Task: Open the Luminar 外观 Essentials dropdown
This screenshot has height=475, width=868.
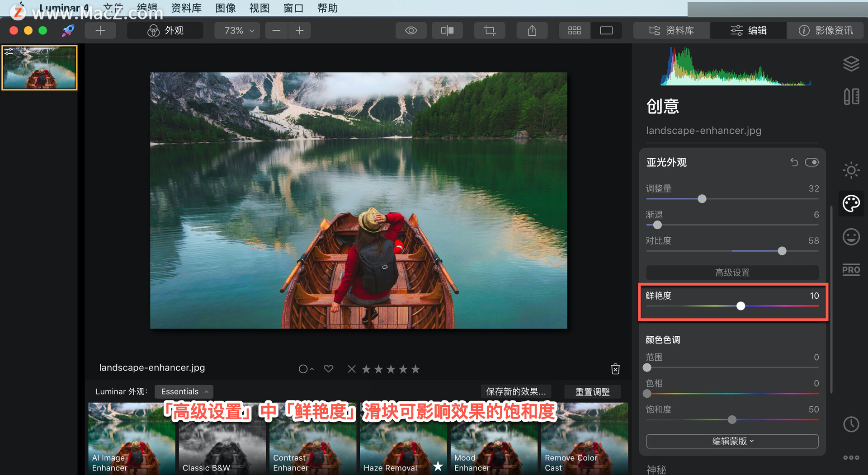Action: tap(184, 391)
